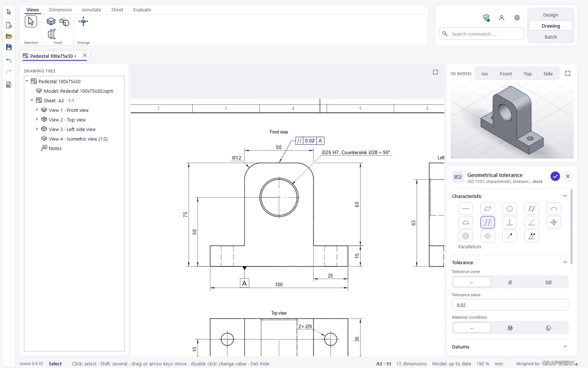Expand View 1 Front view tree node

coord(37,110)
